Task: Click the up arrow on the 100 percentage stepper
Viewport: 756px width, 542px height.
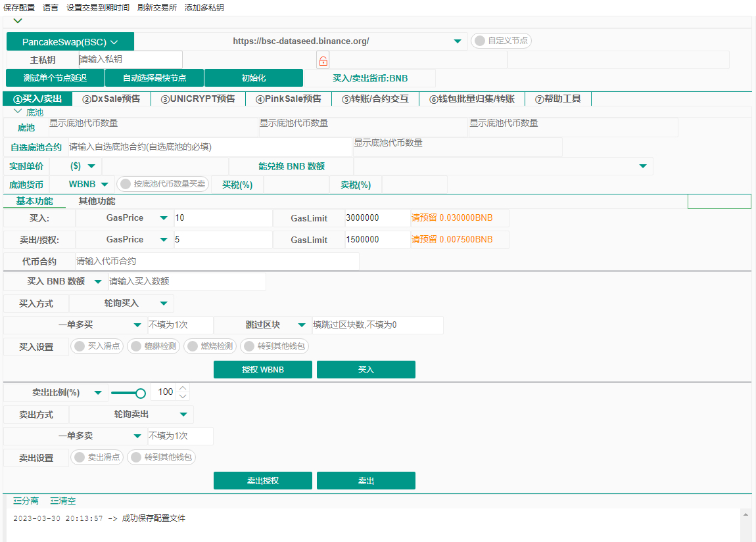Action: point(183,388)
